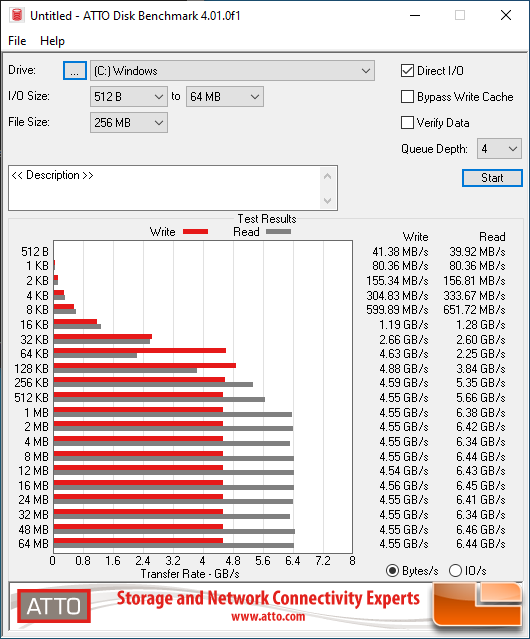
Task: Minimize the ATTO Disk Benchmark window
Action: 415,15
